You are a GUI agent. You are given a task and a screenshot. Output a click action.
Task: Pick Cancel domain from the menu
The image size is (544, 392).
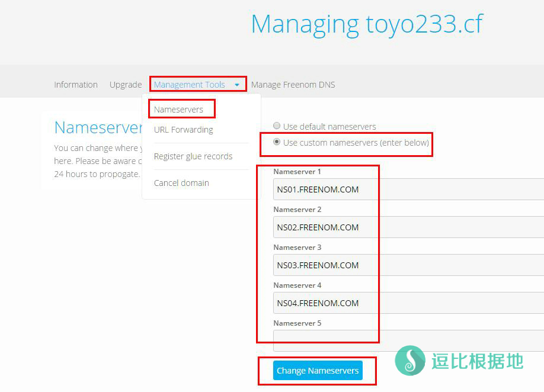click(x=181, y=183)
